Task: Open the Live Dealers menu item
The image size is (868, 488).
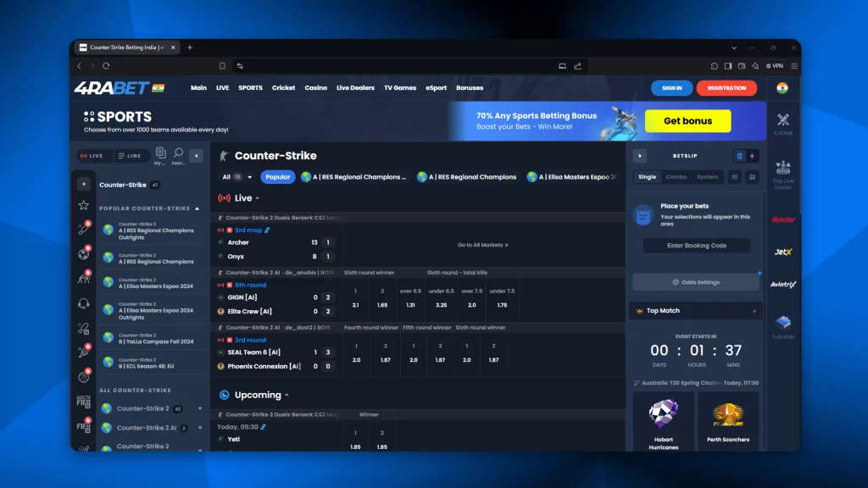Action: [355, 88]
